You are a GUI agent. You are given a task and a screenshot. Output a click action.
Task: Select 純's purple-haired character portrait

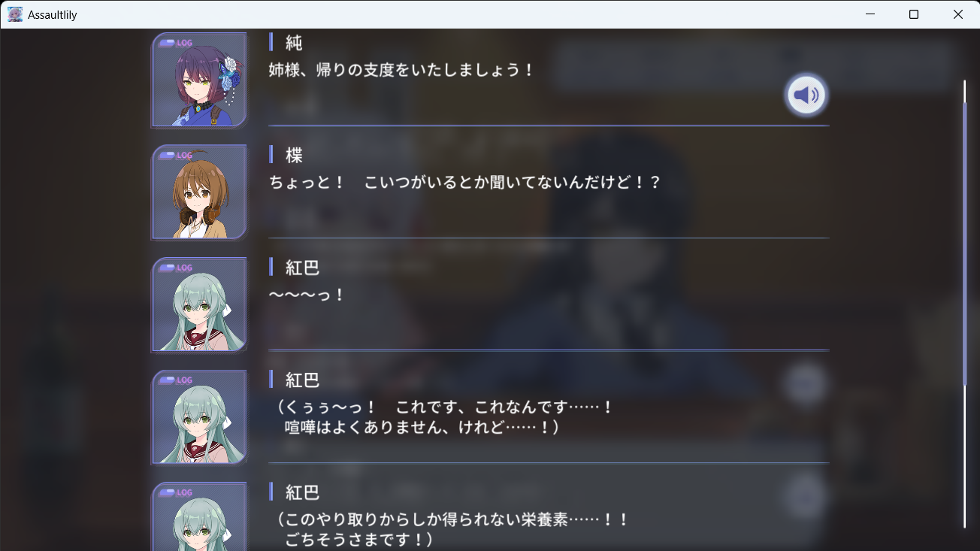coord(199,80)
